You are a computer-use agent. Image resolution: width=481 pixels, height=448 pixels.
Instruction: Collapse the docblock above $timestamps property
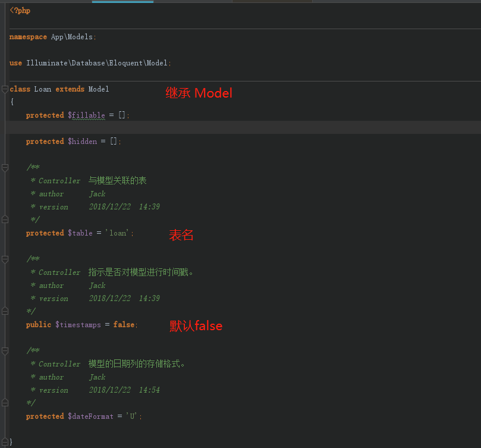click(5, 259)
